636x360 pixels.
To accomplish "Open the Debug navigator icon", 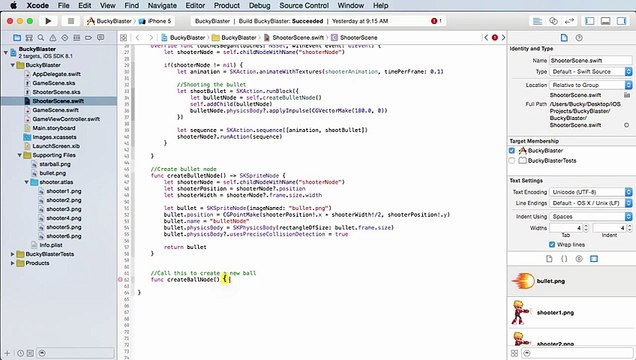I will click(76, 38).
